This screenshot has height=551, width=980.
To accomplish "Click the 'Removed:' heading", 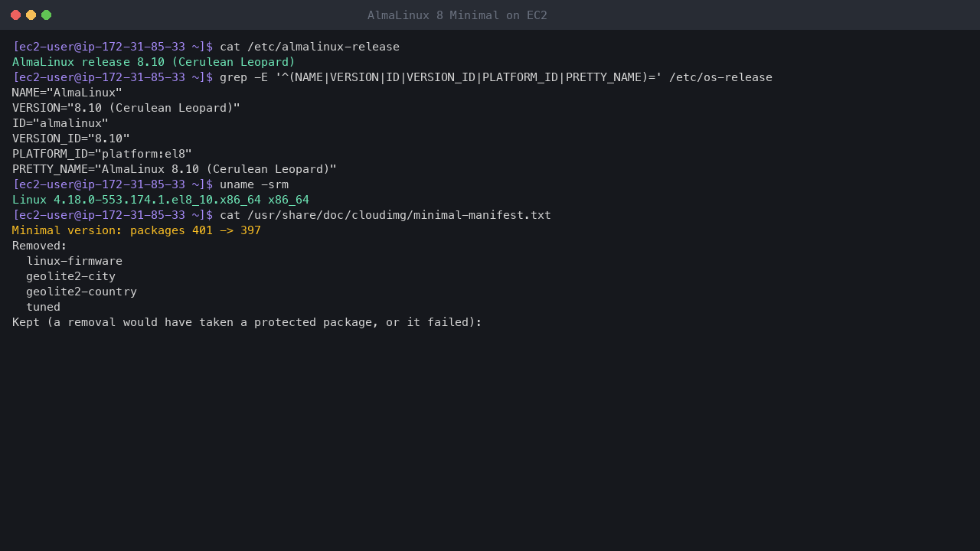I will point(40,246).
